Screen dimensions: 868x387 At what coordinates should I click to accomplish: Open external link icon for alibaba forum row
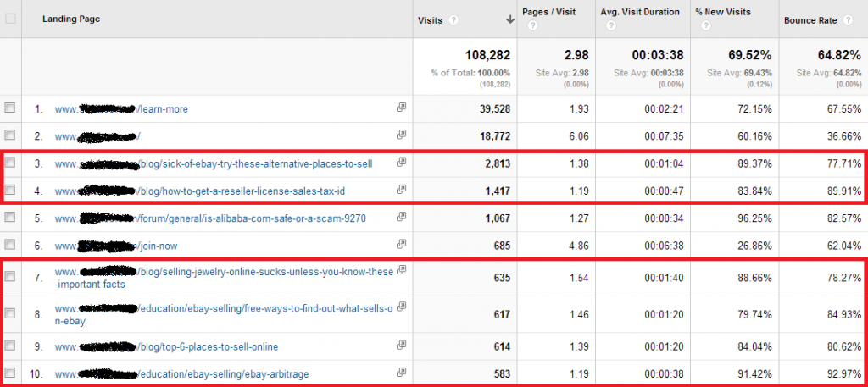point(401,218)
